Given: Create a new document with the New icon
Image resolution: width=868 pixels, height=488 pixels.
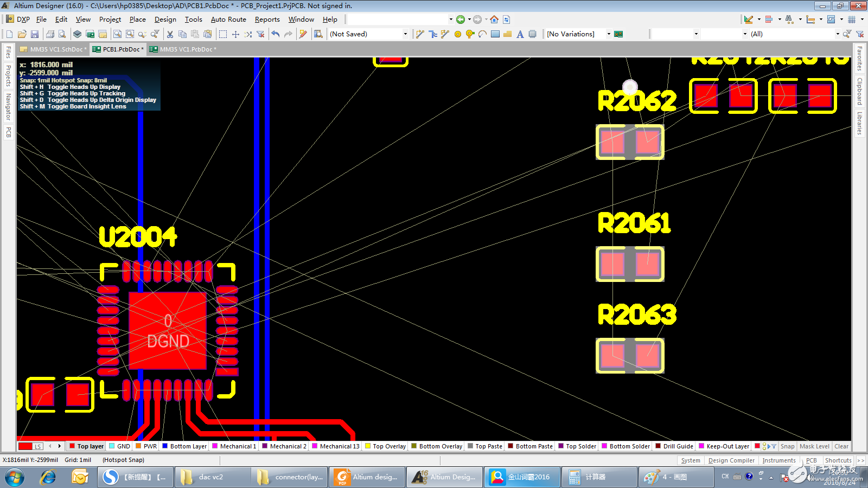Looking at the screenshot, I should point(9,34).
